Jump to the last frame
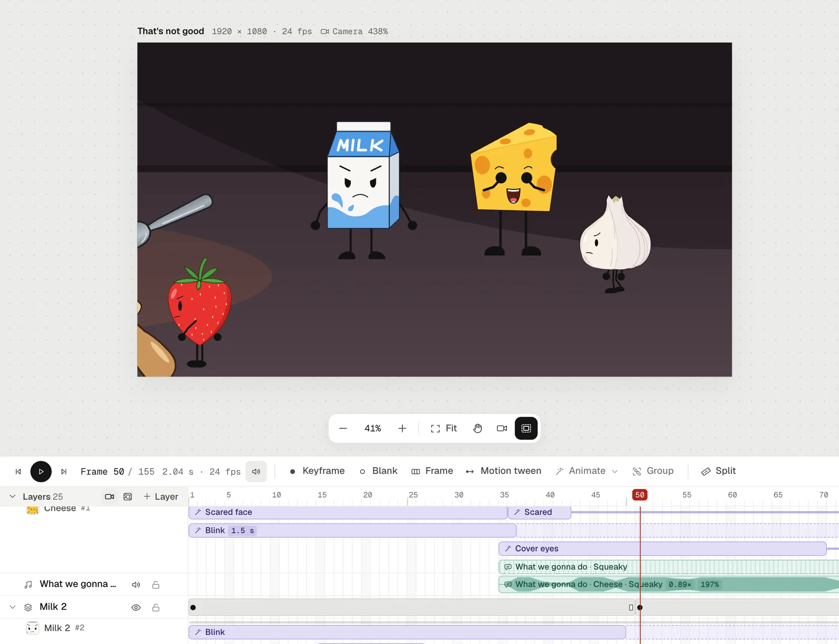This screenshot has height=644, width=839. click(64, 472)
